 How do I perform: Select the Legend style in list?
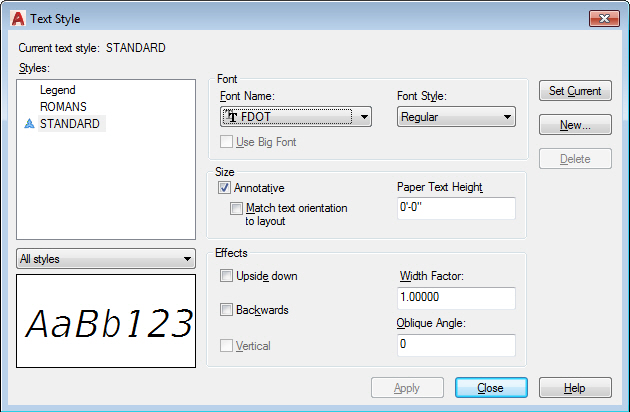[58, 90]
